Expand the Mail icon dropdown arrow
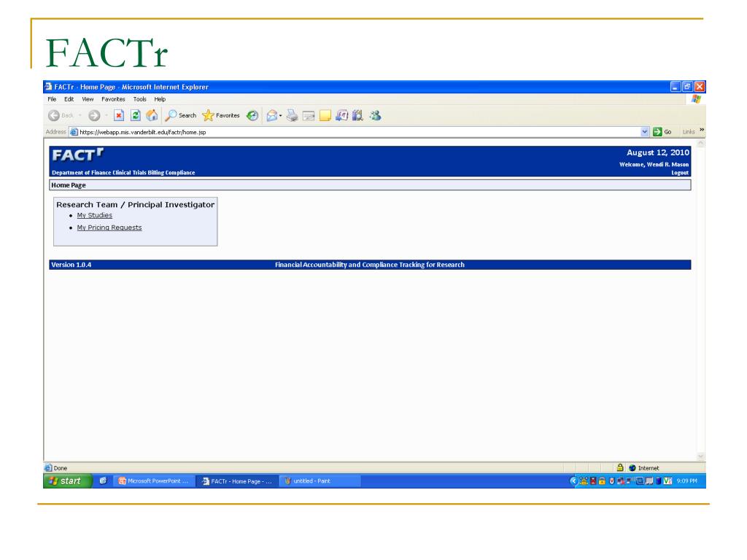The image size is (747, 560). (281, 116)
